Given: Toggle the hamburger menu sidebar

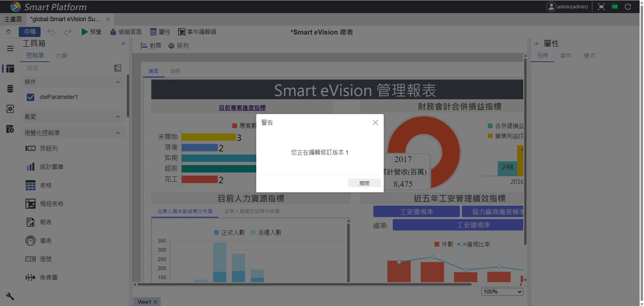Looking at the screenshot, I should pos(10,49).
